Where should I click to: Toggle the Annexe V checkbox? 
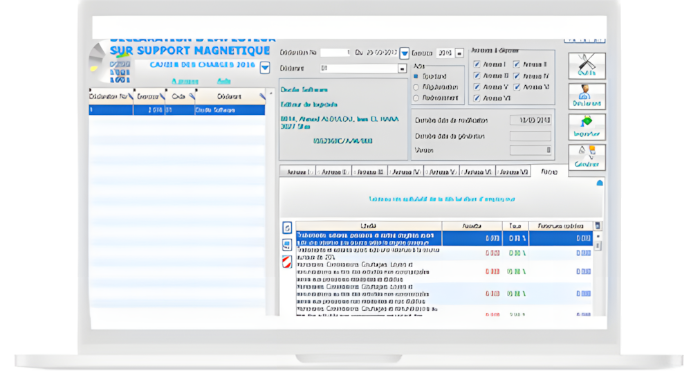tap(476, 87)
